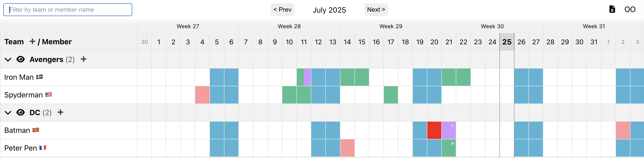Go to next month with Next
The width and height of the screenshot is (644, 158).
[x=376, y=10]
